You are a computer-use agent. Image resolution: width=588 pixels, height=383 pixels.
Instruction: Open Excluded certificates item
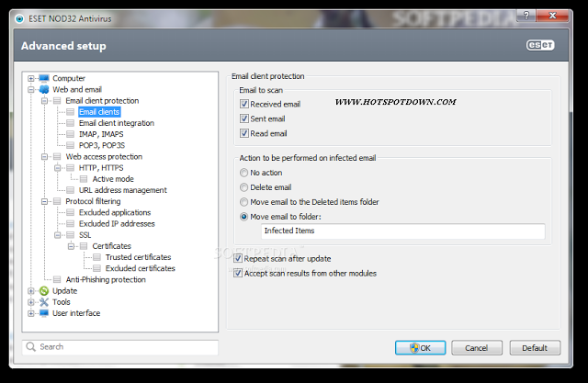coord(141,268)
